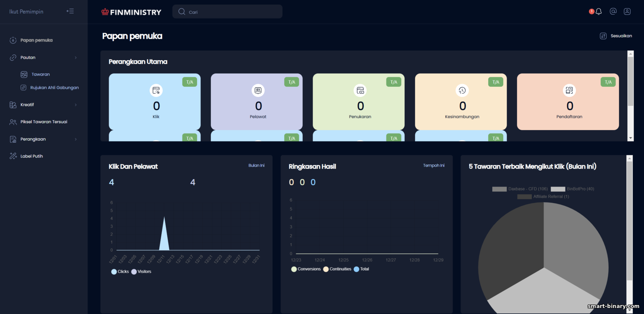644x314 pixels.
Task: Click the Penukaran card's icon
Action: [x=360, y=91]
